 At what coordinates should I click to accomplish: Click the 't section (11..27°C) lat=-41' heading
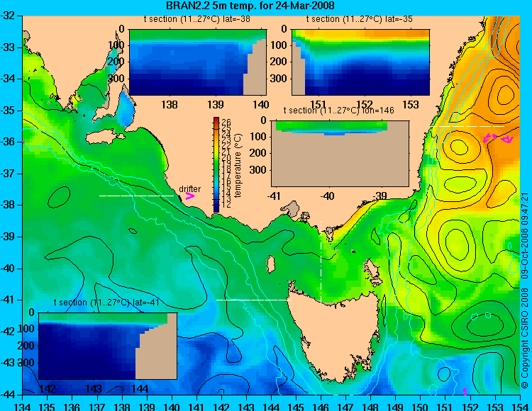106,303
